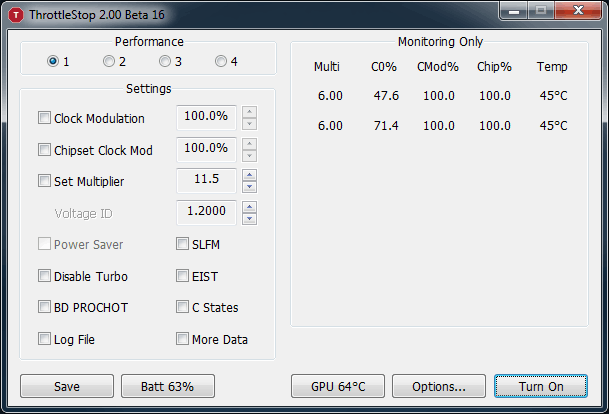Click the Chipset Clock Mod 100.0% field

pos(206,149)
